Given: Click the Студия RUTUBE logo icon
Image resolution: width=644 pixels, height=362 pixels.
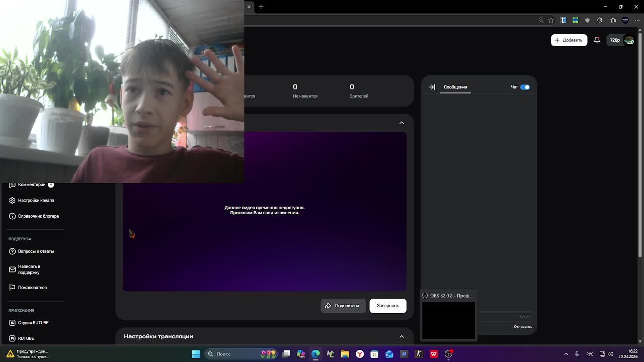Looking at the screenshot, I should 12,323.
